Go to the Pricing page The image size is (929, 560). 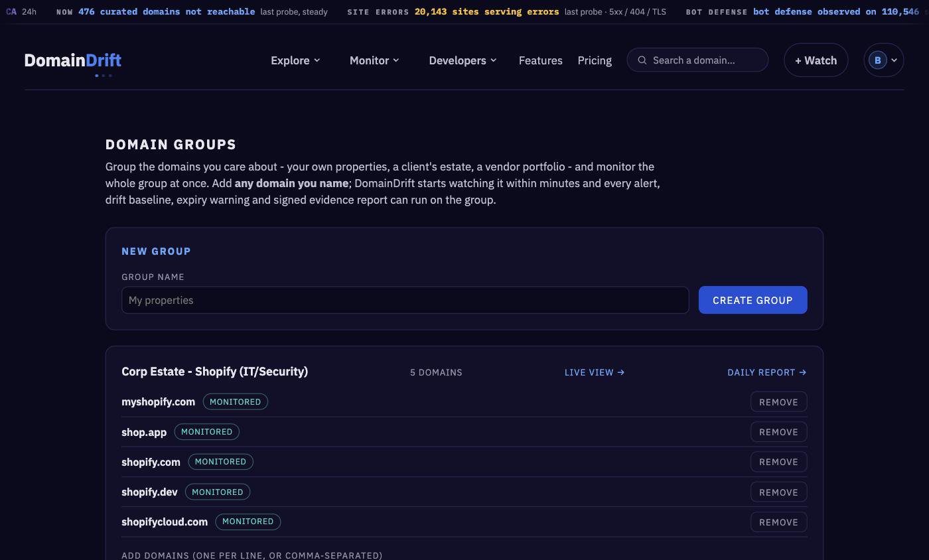point(595,60)
